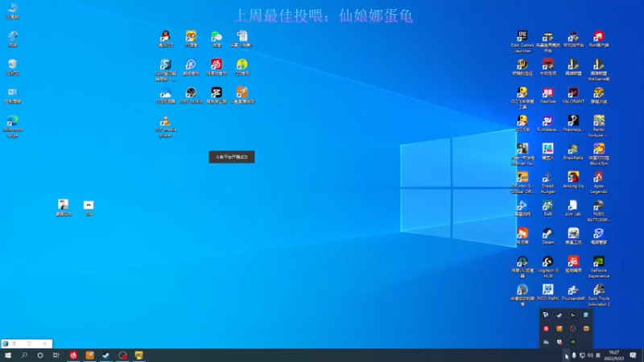Switch to NetEase Music taskbar app

tap(73, 356)
